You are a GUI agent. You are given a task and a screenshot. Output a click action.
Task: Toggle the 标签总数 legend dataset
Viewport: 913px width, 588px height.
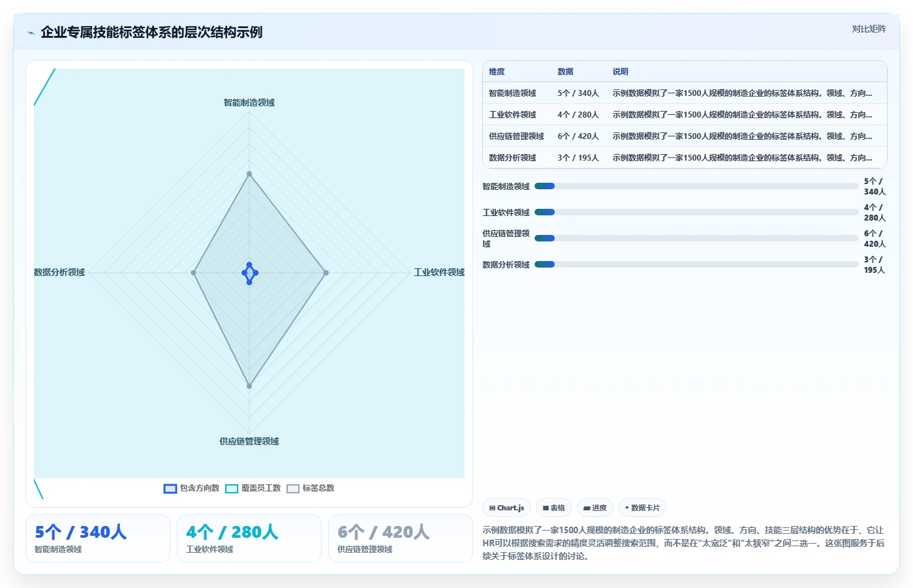point(310,488)
